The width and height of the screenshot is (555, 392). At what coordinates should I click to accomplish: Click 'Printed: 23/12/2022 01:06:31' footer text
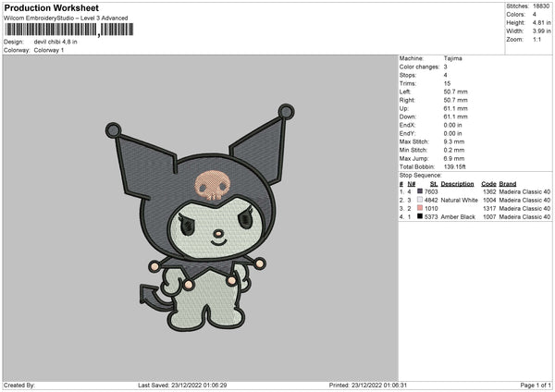[x=368, y=386]
